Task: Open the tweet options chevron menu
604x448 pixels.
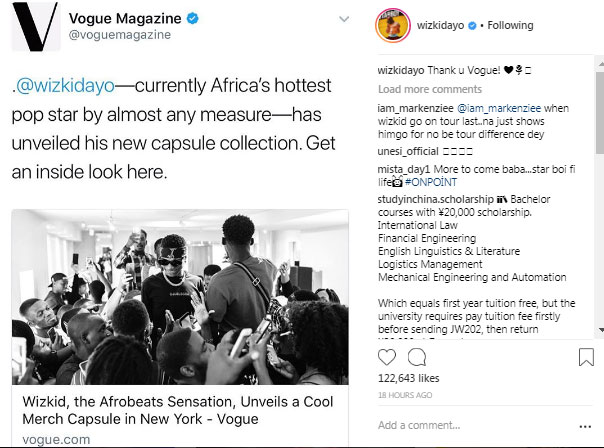Action: click(343, 19)
